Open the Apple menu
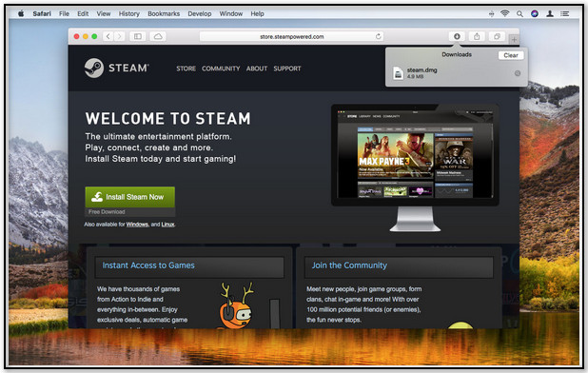588x373 pixels. point(21,14)
